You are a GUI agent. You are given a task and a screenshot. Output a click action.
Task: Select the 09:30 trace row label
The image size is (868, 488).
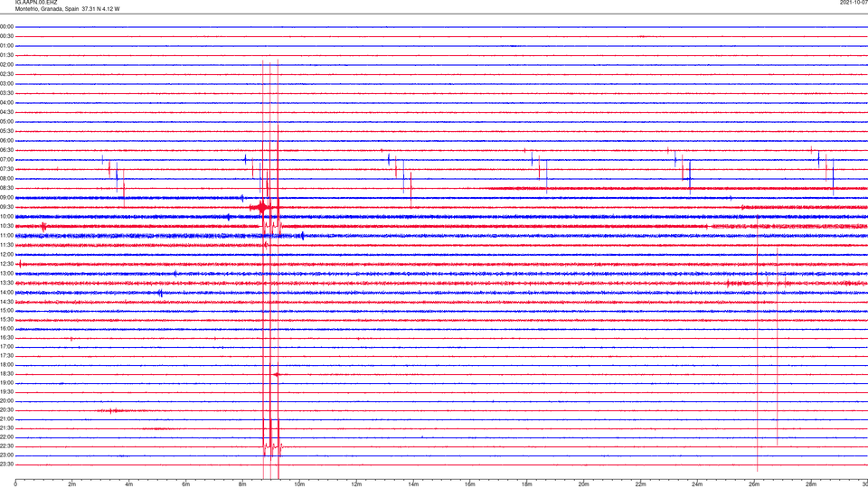[x=6, y=207]
